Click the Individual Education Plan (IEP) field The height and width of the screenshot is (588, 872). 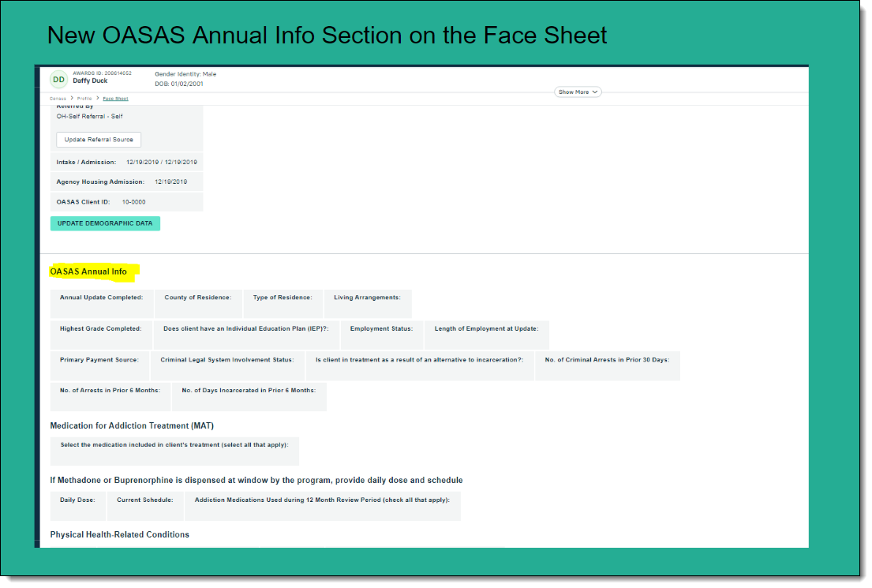pos(245,335)
